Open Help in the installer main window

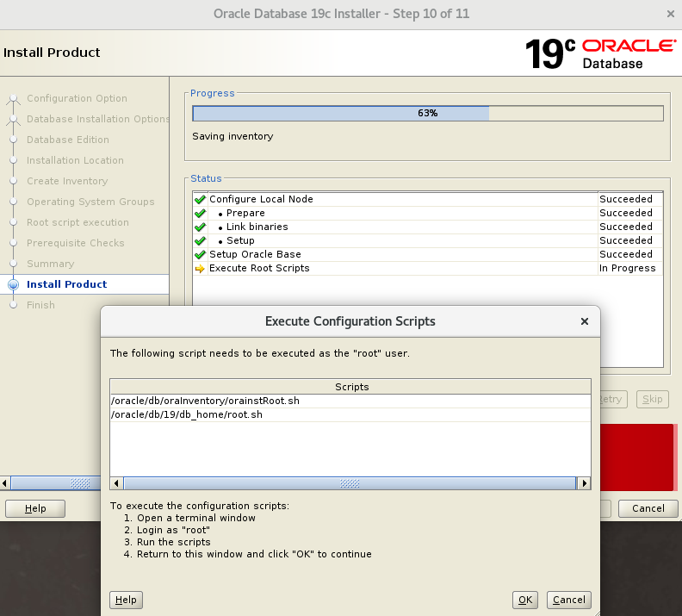pos(35,508)
